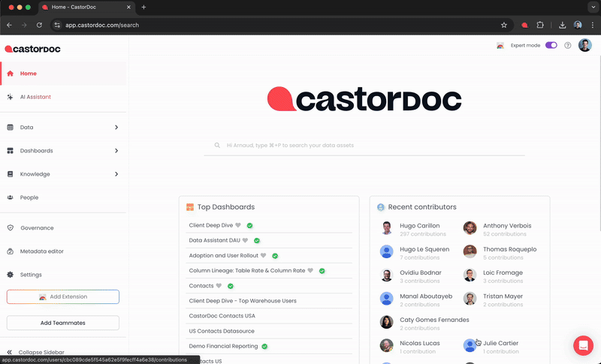The width and height of the screenshot is (601, 364).
Task: Open Column Lineage: Table Rate & Column Rate
Action: (247, 271)
